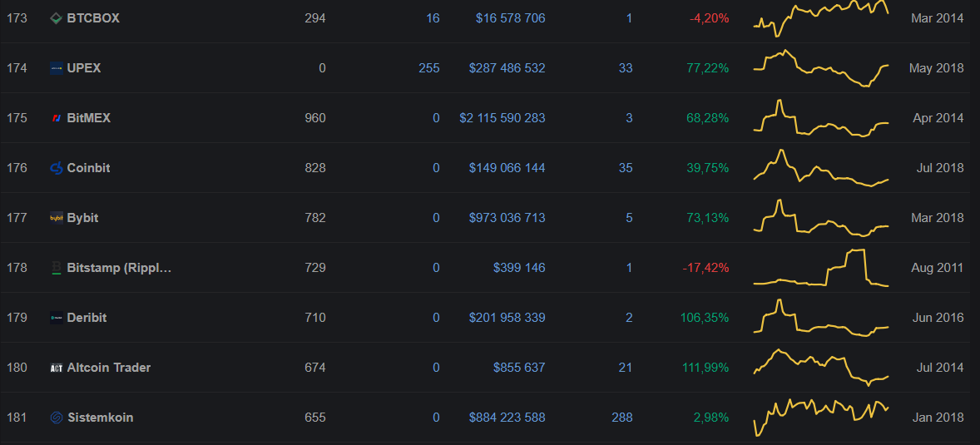Click launch date May 2018
Viewport: 980px width, 445px height.
[936, 68]
